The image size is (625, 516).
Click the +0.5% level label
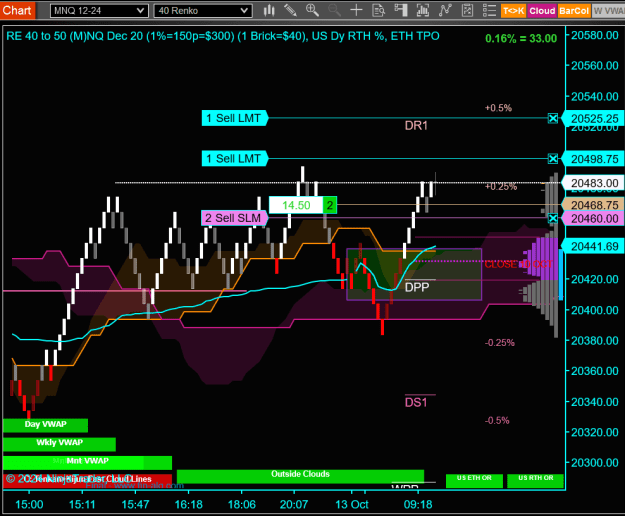498,108
